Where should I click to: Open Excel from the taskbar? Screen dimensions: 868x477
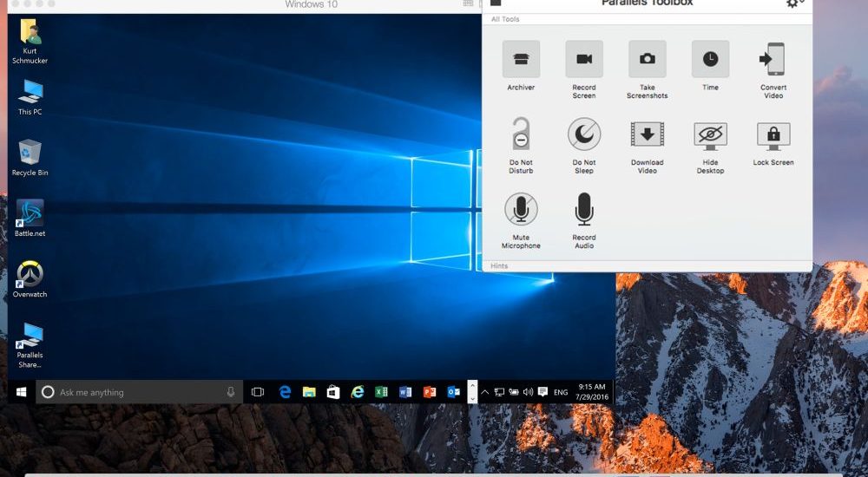(x=381, y=392)
